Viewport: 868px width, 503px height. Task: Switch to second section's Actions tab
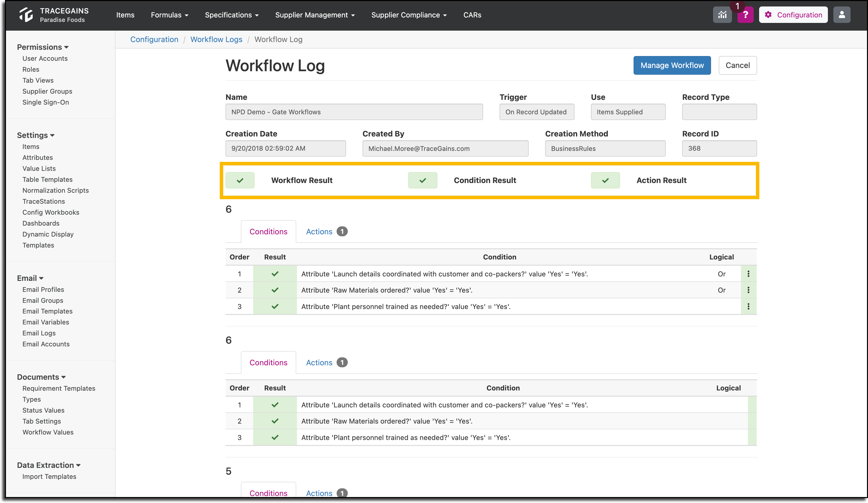click(326, 362)
